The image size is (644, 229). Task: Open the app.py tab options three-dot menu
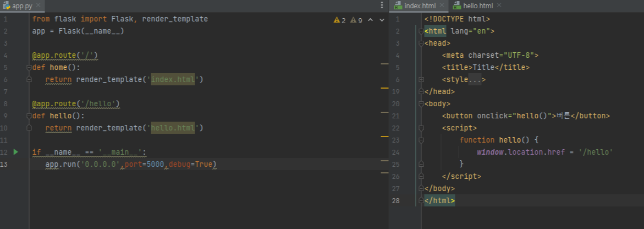click(x=382, y=6)
